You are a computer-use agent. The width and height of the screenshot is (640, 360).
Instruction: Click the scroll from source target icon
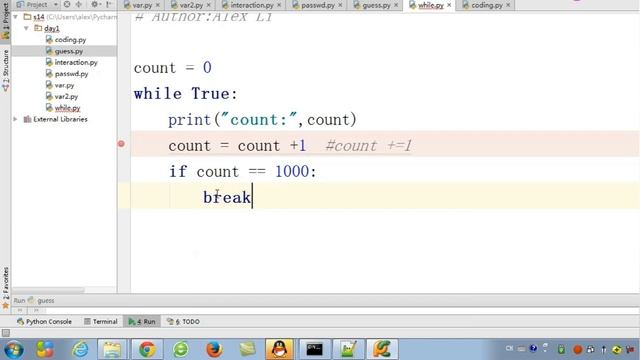pos(67,4)
